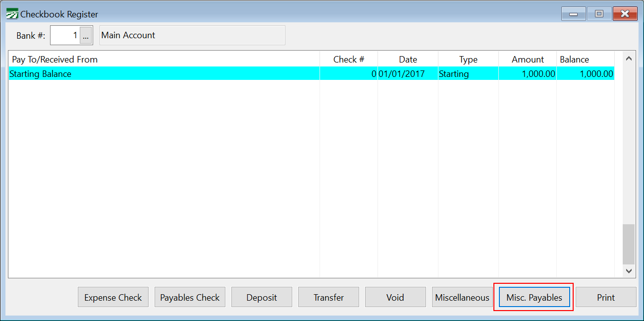This screenshot has width=644, height=321.
Task: Click the Amount column header
Action: click(x=527, y=59)
